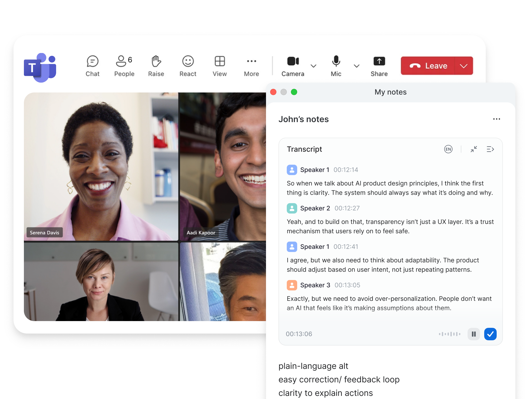Change the meeting View layout

[220, 65]
